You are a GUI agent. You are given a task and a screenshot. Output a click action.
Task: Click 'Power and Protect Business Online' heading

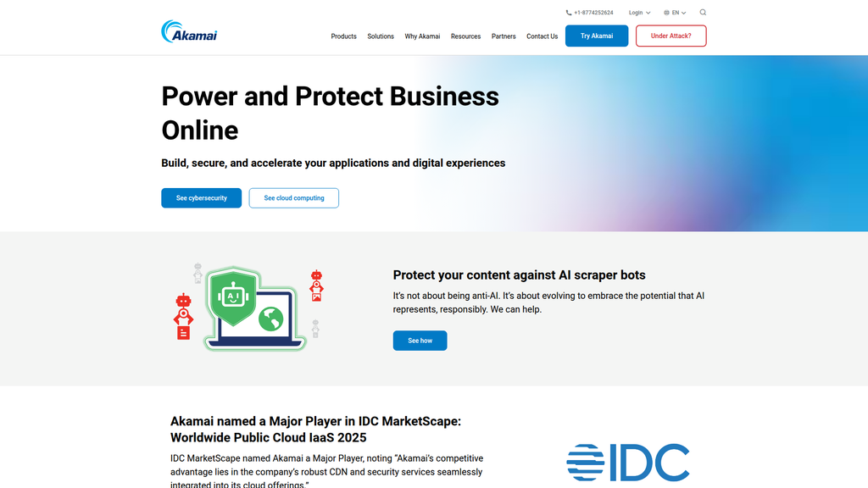click(x=330, y=114)
